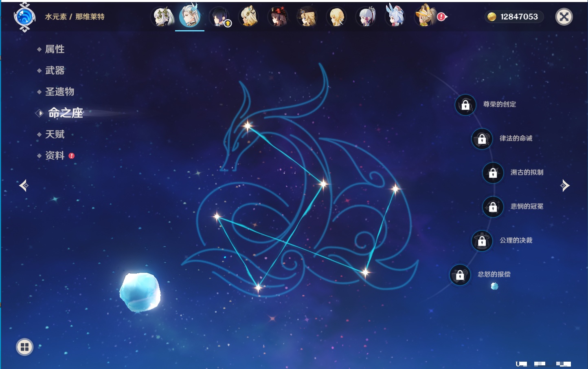This screenshot has width=588, height=369.
Task: Pick Kachina's avatar with the red alert
Action: [x=425, y=17]
